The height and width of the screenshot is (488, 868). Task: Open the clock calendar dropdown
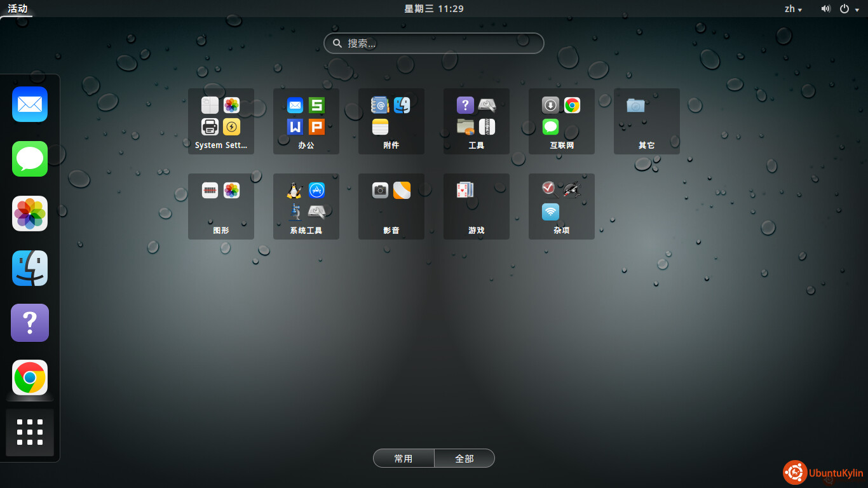tap(434, 9)
